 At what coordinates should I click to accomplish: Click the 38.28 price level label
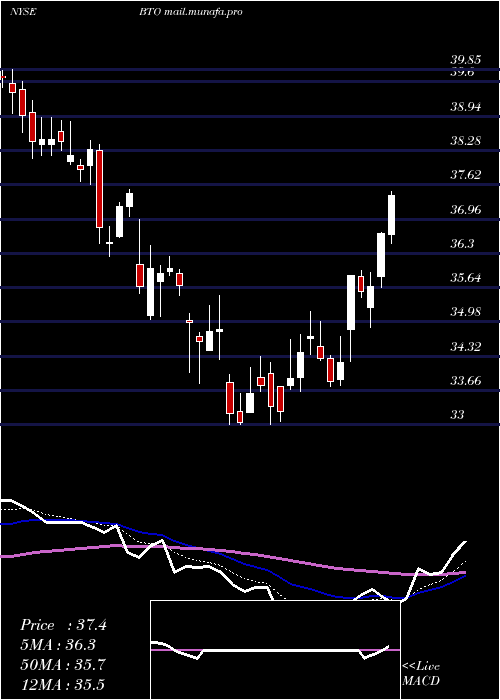coord(465,141)
